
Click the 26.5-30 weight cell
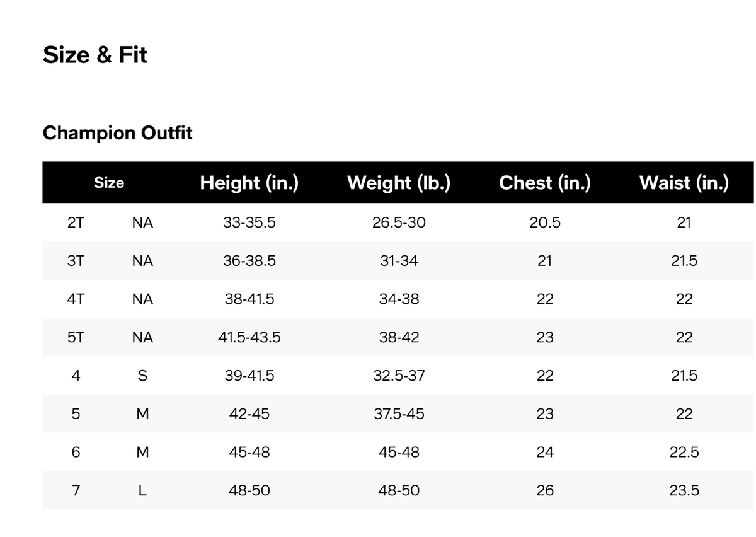pos(399,222)
